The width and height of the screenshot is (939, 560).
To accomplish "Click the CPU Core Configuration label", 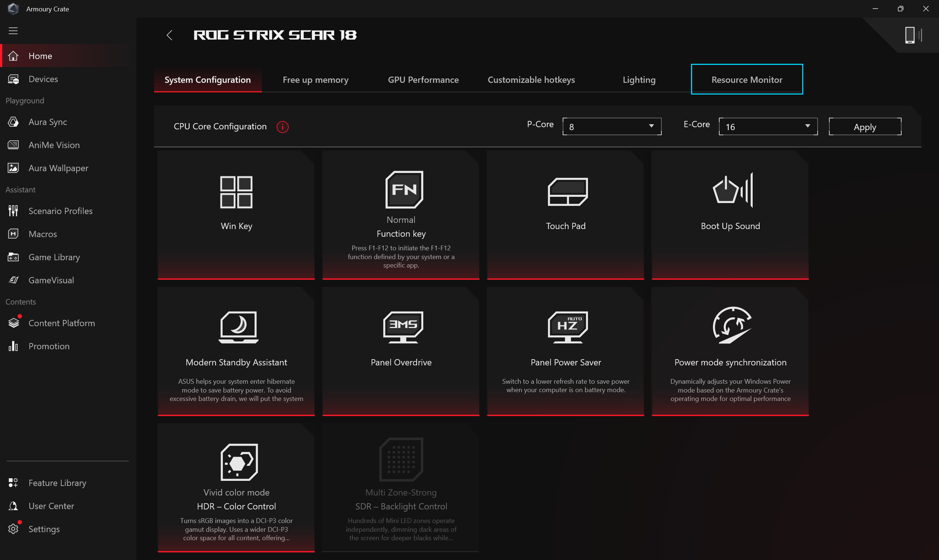I will [x=220, y=126].
